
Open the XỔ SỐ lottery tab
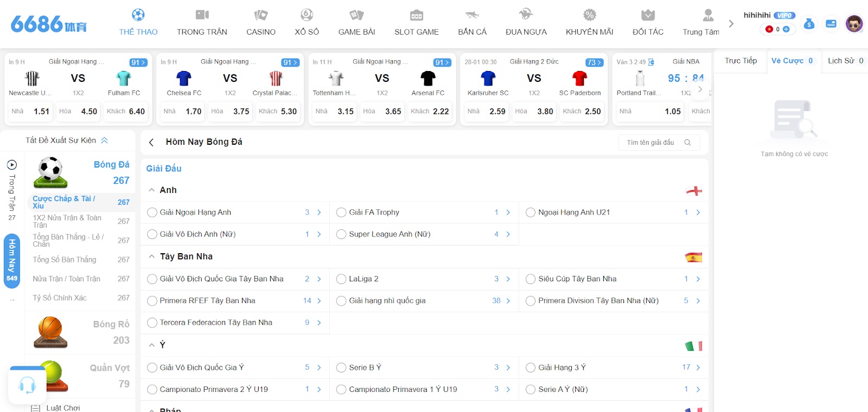[x=307, y=23]
